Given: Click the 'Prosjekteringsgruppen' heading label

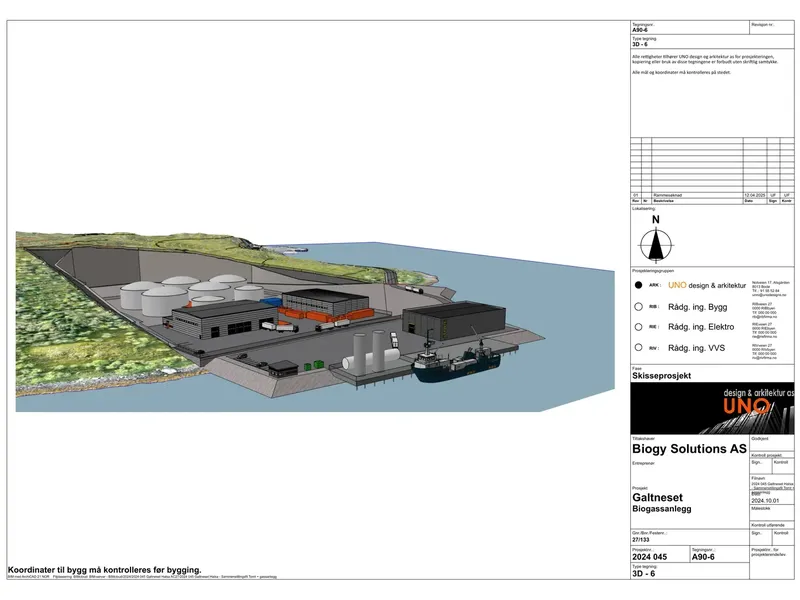Looking at the screenshot, I should (x=653, y=271).
